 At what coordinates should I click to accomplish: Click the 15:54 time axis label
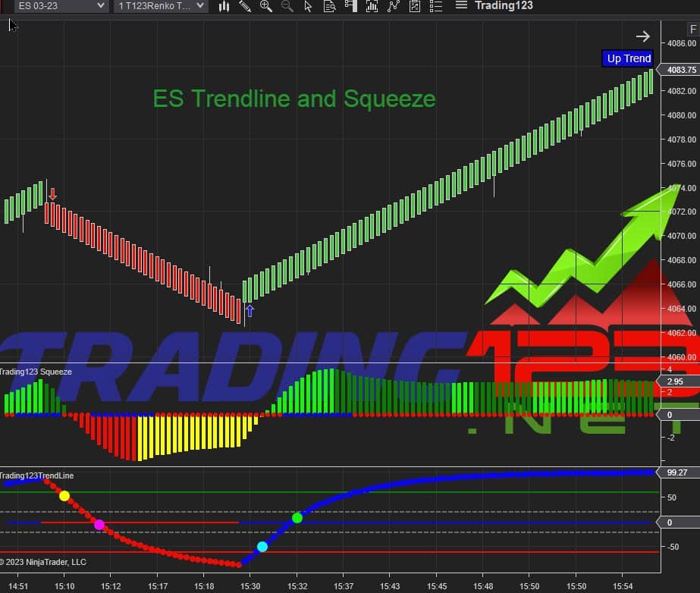pos(623,586)
